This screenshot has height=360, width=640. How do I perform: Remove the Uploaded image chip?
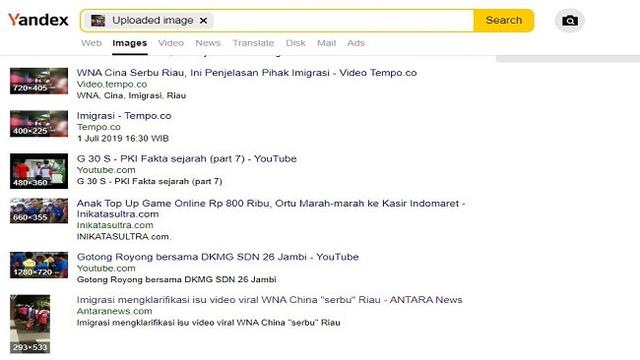click(x=203, y=20)
